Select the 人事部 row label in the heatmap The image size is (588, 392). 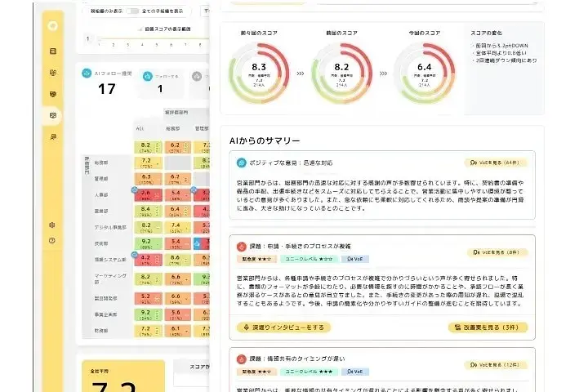click(x=101, y=195)
